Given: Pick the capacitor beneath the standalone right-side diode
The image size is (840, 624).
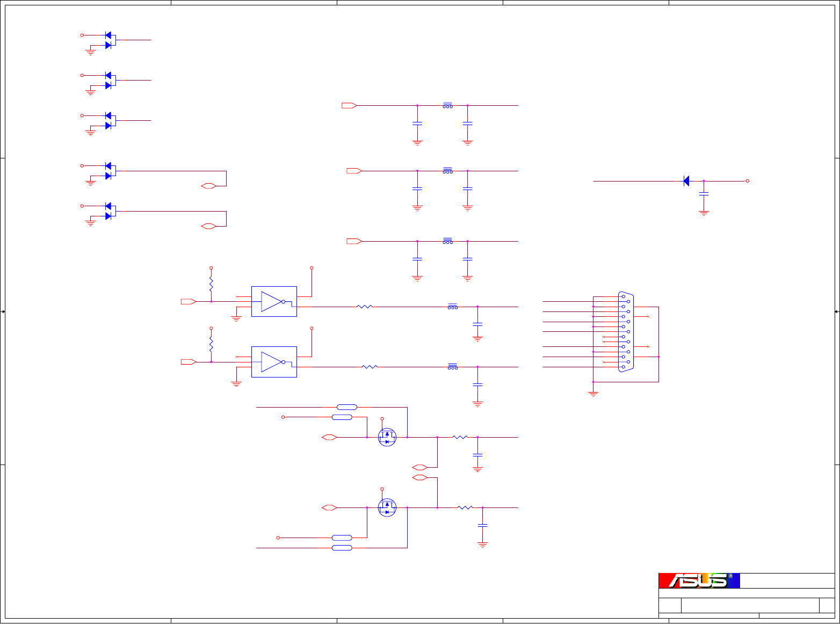Looking at the screenshot, I should pyautogui.click(x=704, y=193).
